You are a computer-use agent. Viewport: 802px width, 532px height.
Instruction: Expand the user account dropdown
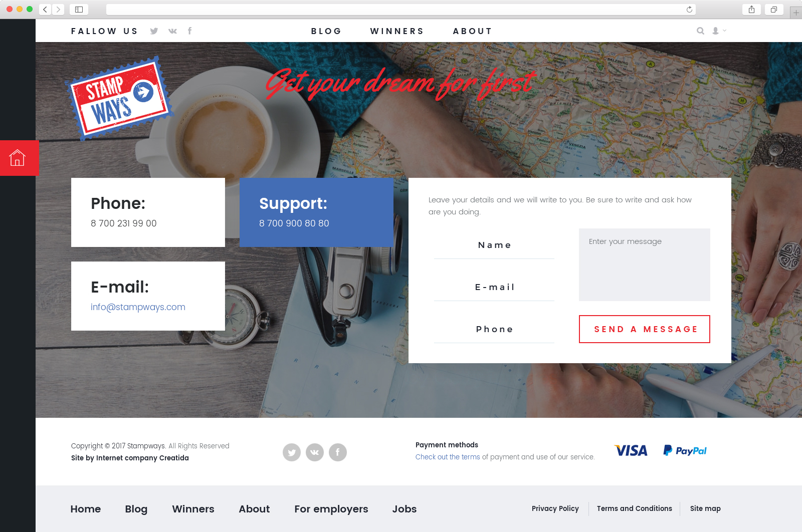(x=719, y=31)
